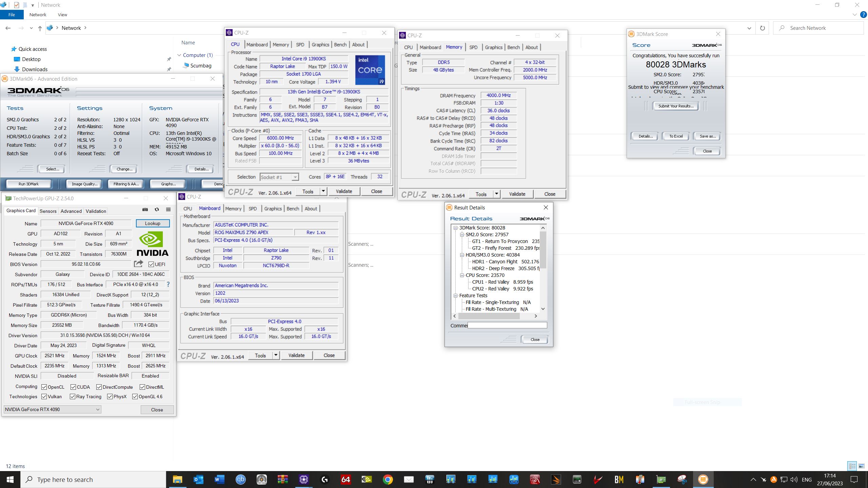Open the File menu in Explorer
This screenshot has height=488, width=868.
tap(12, 15)
